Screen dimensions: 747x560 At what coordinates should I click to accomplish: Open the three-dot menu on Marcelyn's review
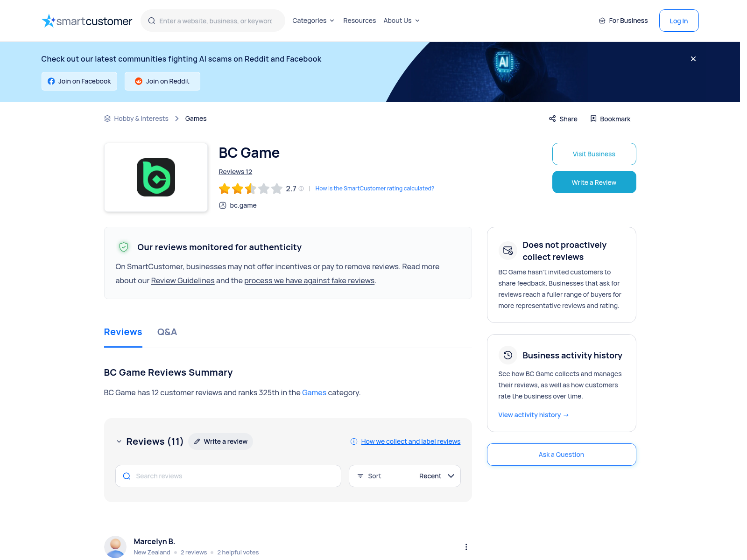[466, 547]
